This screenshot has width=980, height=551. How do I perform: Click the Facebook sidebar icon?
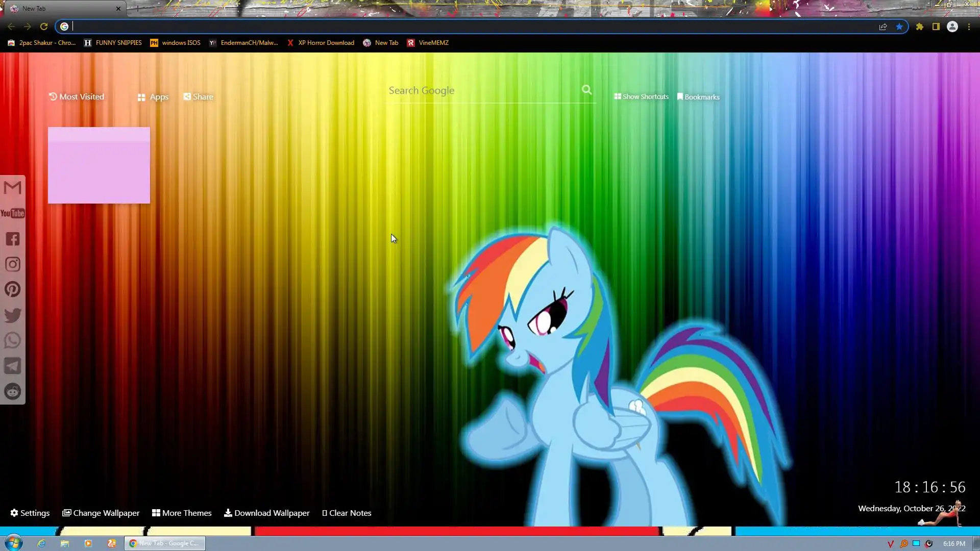tap(13, 239)
